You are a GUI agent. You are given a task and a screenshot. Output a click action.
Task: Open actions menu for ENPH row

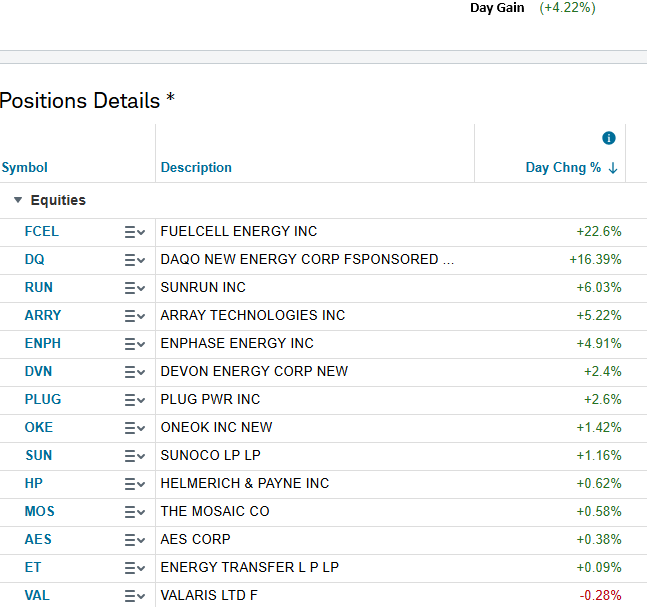coord(135,344)
